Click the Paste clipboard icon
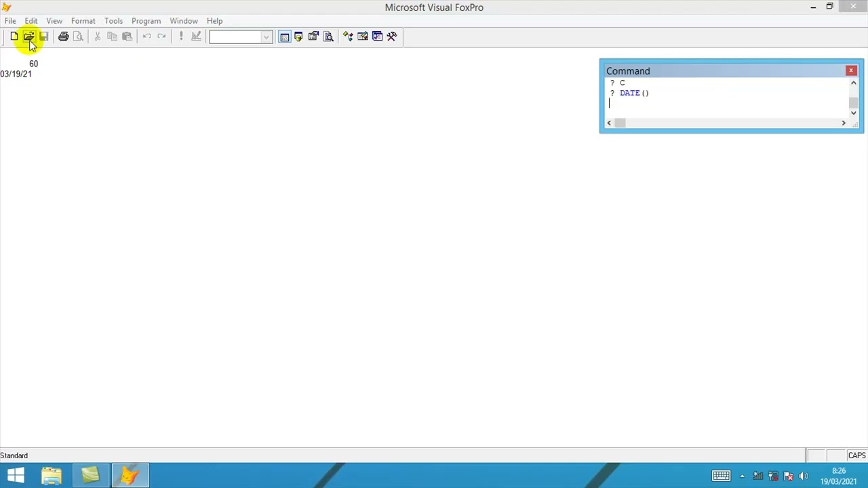The image size is (868, 488). point(127,37)
